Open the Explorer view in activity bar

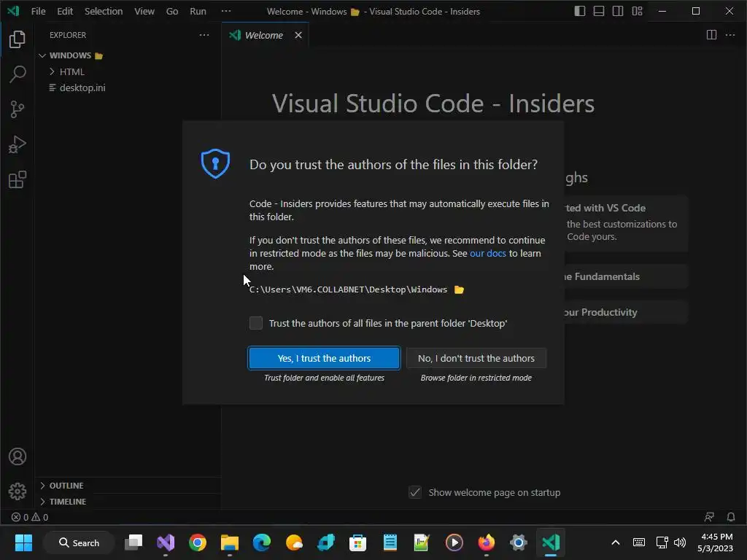click(18, 39)
